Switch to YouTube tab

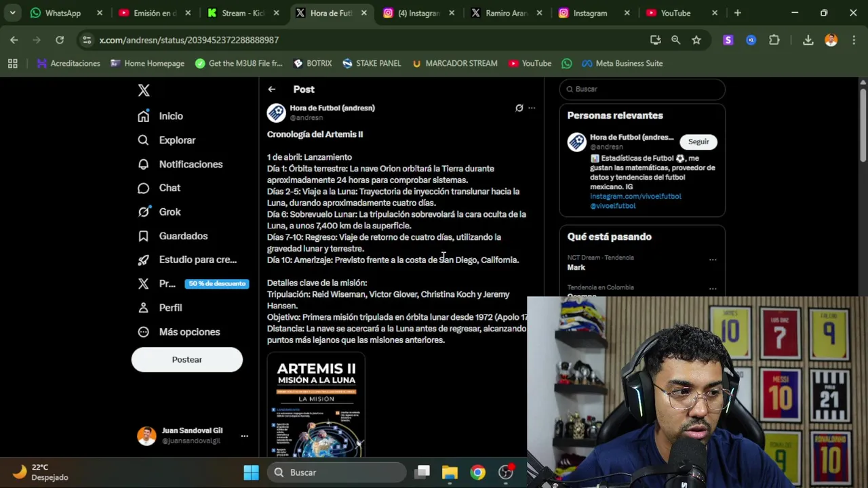[x=675, y=13]
